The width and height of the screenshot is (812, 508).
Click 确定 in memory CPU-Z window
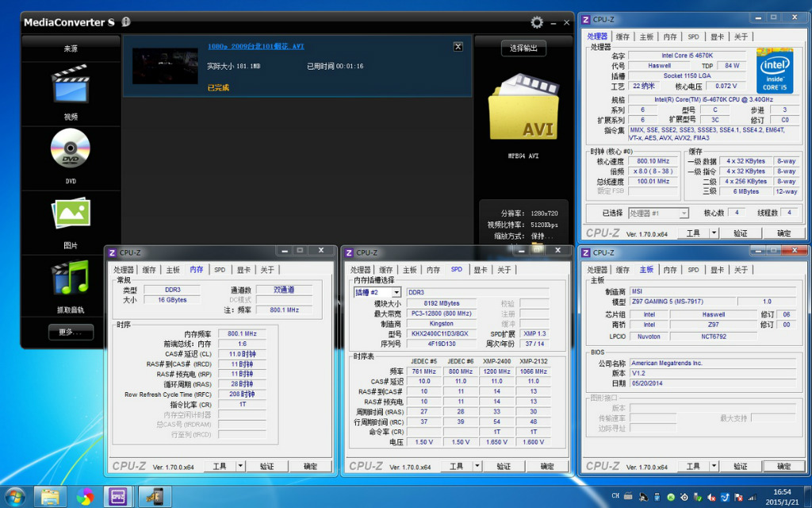pyautogui.click(x=310, y=466)
